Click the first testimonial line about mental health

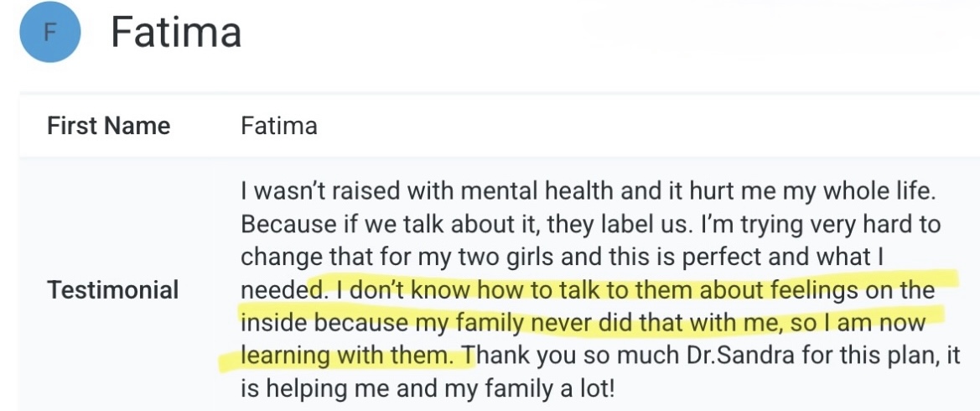click(587, 191)
